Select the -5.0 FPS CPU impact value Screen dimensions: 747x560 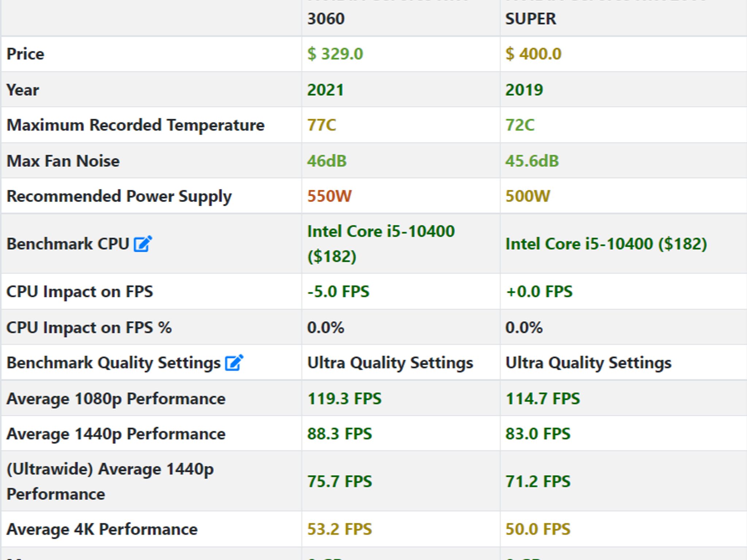click(x=338, y=292)
